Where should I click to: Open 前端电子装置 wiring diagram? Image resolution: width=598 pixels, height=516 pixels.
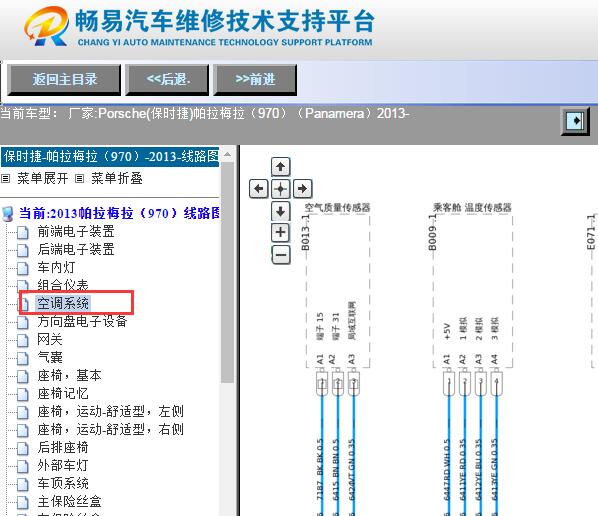pyautogui.click(x=76, y=231)
